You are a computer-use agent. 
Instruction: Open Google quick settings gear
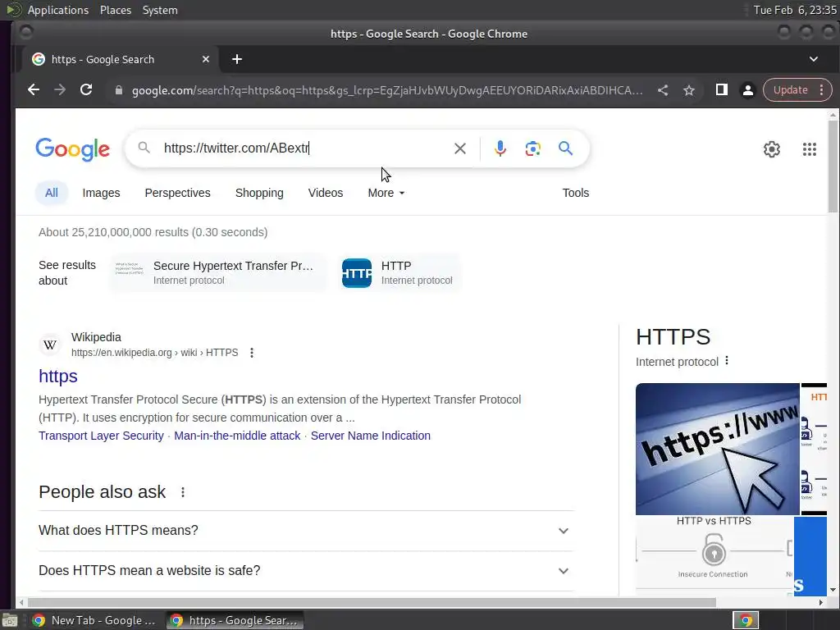tap(771, 149)
